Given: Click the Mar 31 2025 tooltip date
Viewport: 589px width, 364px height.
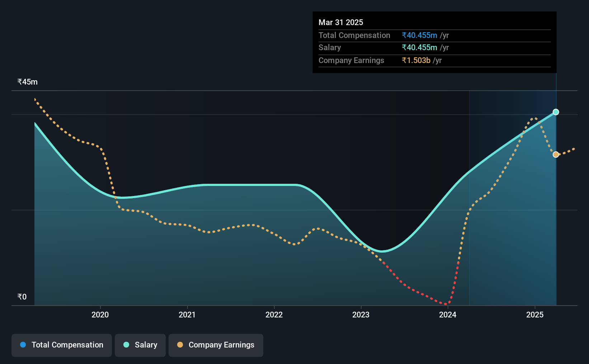Looking at the screenshot, I should 341,22.
